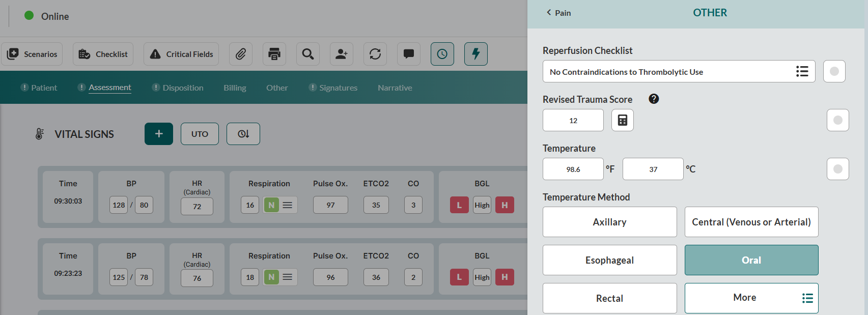Click the printer icon
868x315 pixels.
pos(274,54)
